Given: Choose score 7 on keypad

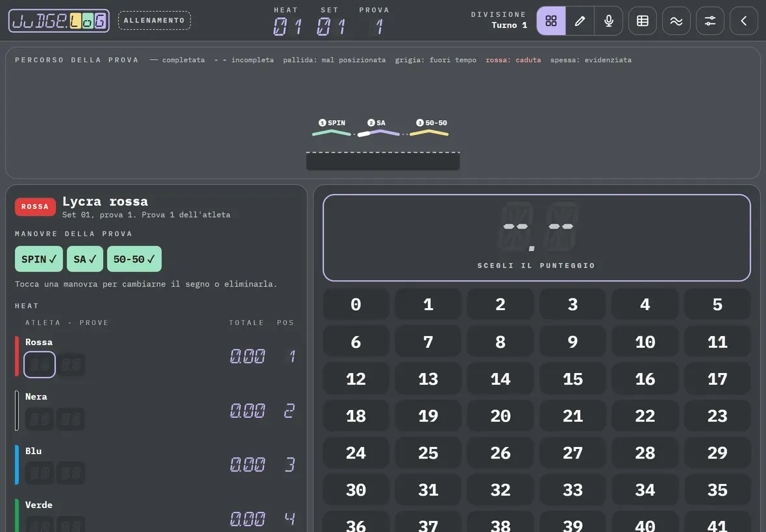Looking at the screenshot, I should (428, 341).
